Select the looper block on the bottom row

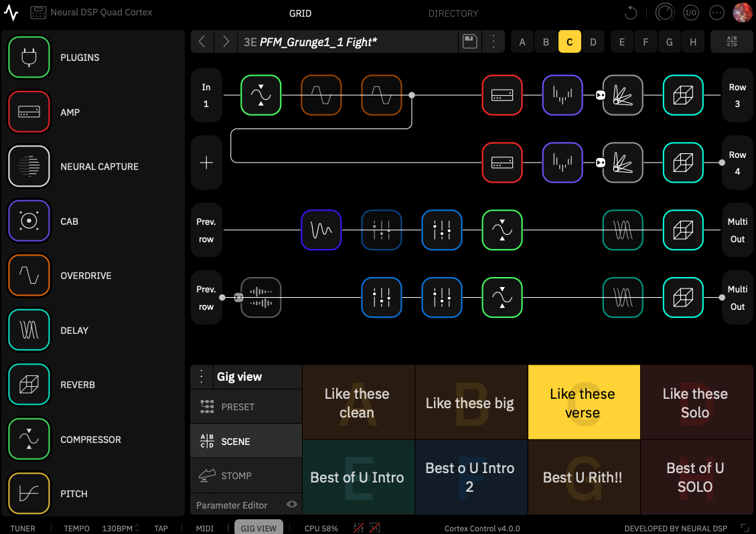(261, 297)
